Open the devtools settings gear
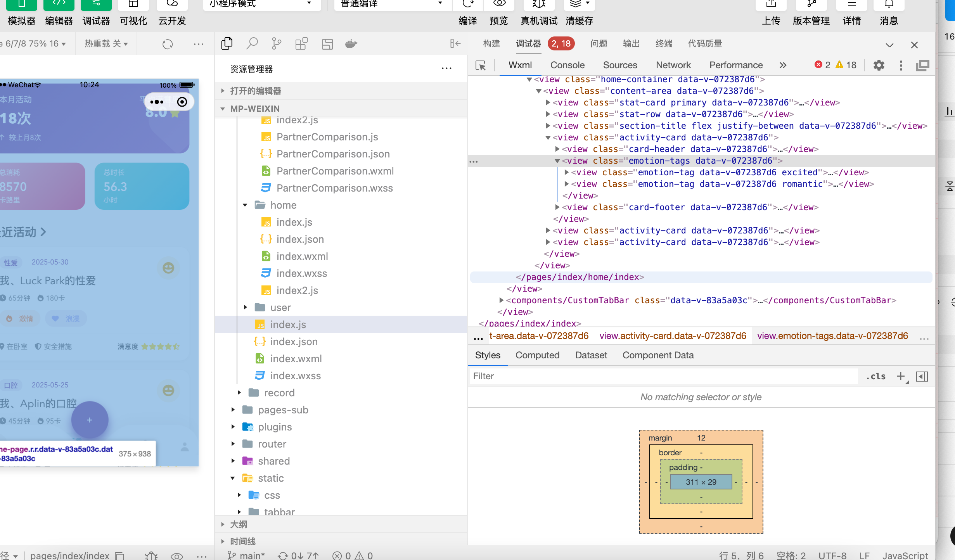Viewport: 955px width, 560px height. click(x=879, y=65)
